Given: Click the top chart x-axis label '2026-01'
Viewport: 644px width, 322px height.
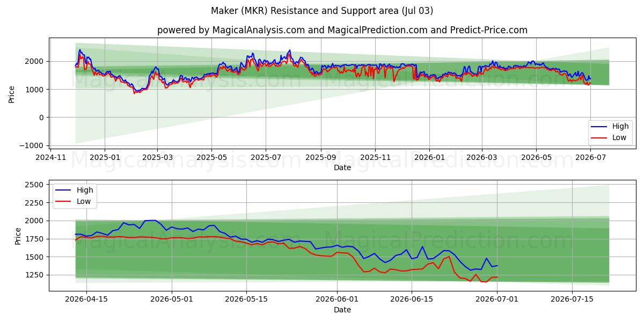Looking at the screenshot, I should pyautogui.click(x=429, y=157).
